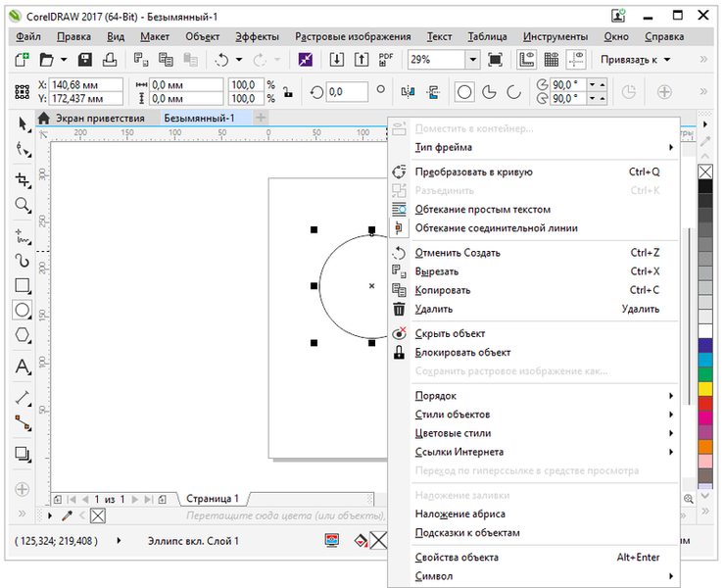Image resolution: width=725 pixels, height=588 pixels.
Task: Toggle the lock ratio padlock
Action: pos(288,91)
